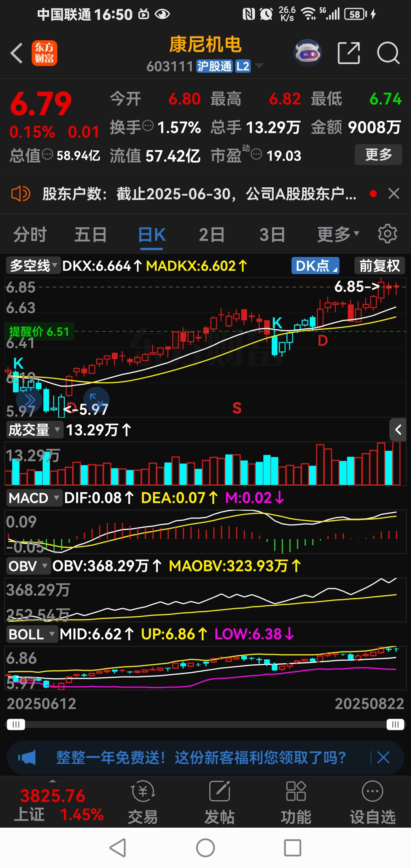Open 整整一年免费送 promotion link
Screen dimensions: 411x868
coord(201,758)
